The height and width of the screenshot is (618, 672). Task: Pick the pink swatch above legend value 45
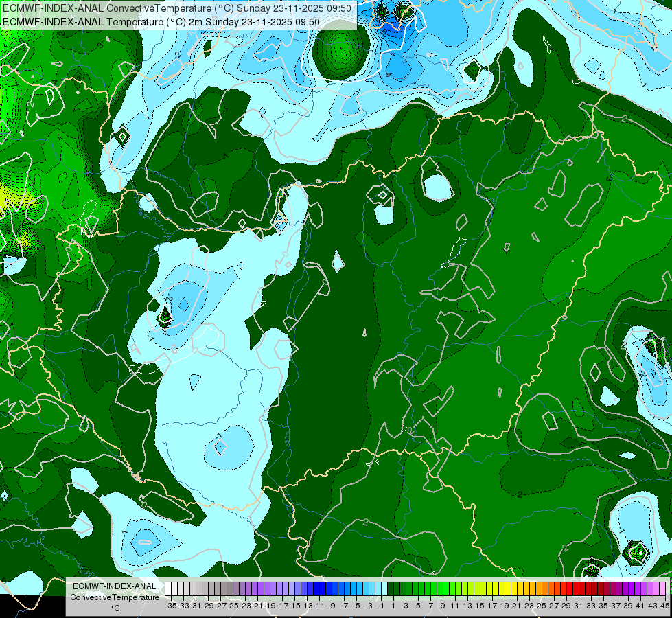click(x=662, y=588)
